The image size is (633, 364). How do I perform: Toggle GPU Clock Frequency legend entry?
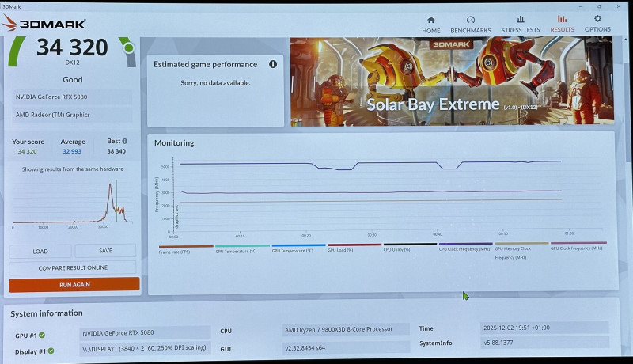(578, 246)
